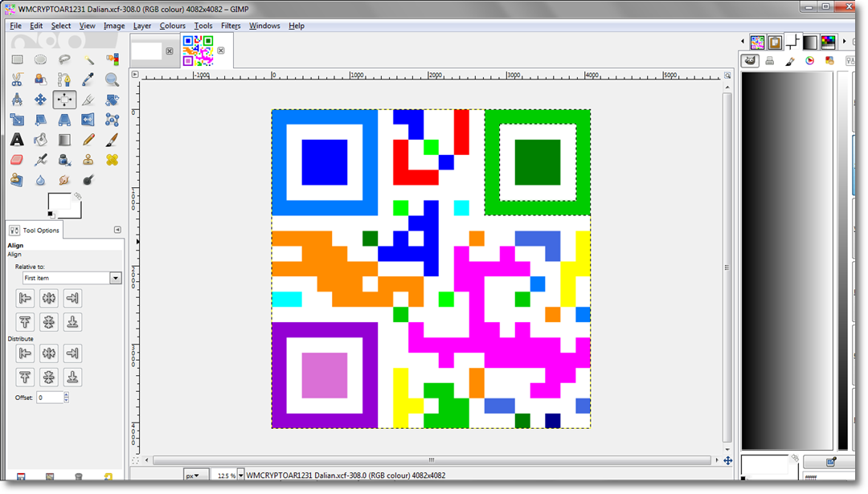Reset colours to black and white

[x=51, y=214]
